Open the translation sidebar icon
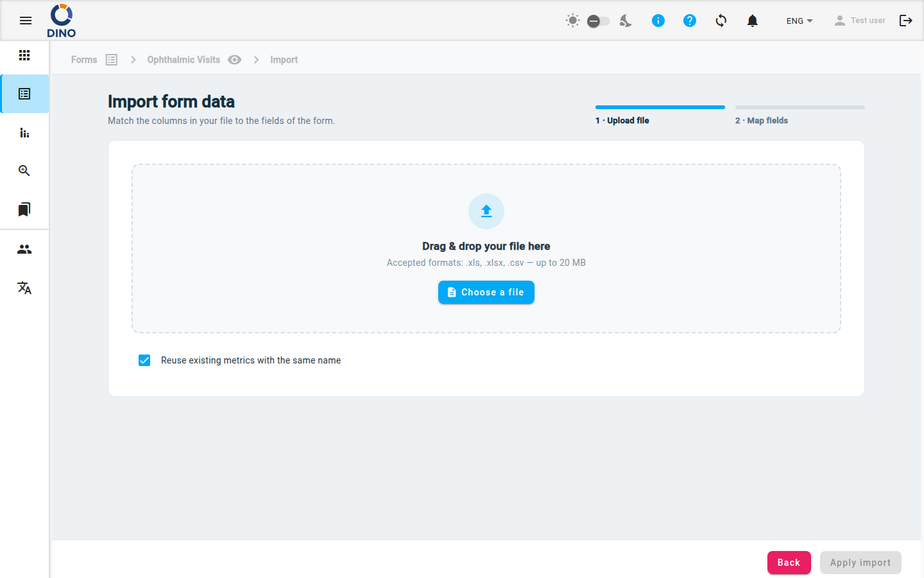 24,288
